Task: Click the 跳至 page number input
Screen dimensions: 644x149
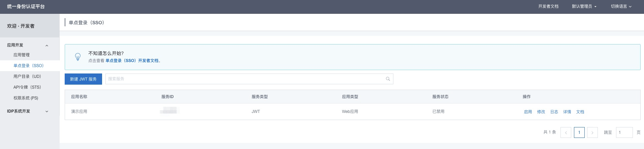Action: click(624, 132)
